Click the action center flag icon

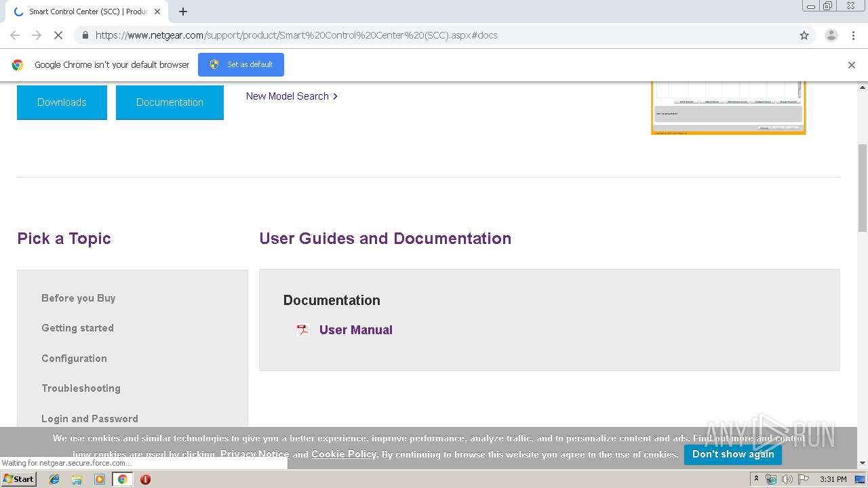[x=804, y=479]
